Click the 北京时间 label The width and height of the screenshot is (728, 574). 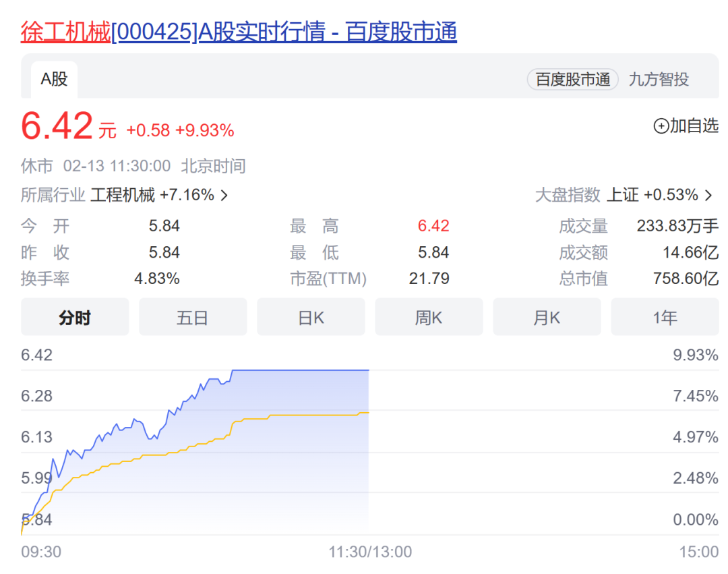click(x=213, y=166)
